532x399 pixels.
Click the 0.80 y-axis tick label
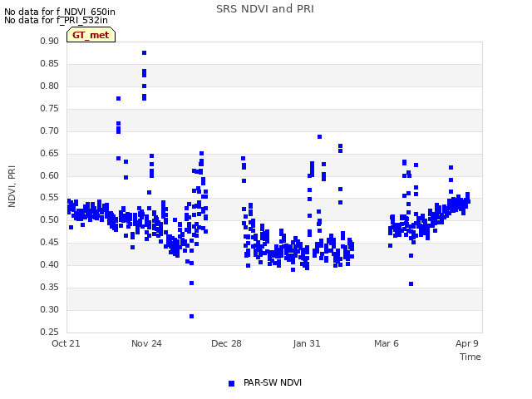pos(49,86)
